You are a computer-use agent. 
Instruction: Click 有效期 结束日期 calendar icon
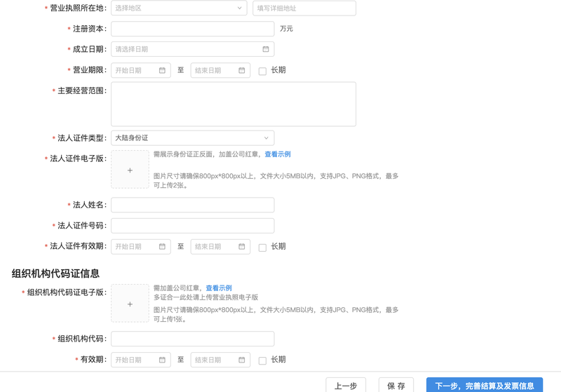click(x=242, y=360)
